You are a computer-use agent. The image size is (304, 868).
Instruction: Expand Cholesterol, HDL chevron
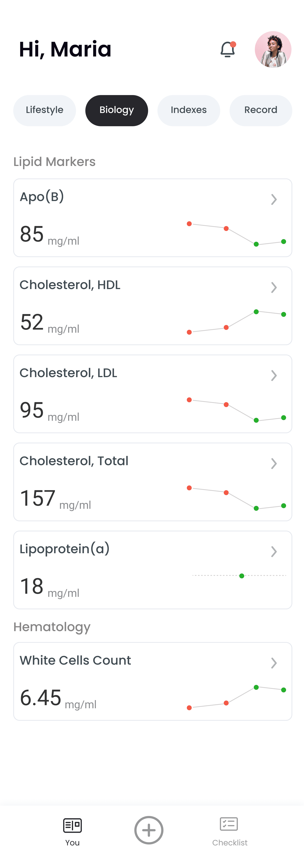point(274,288)
